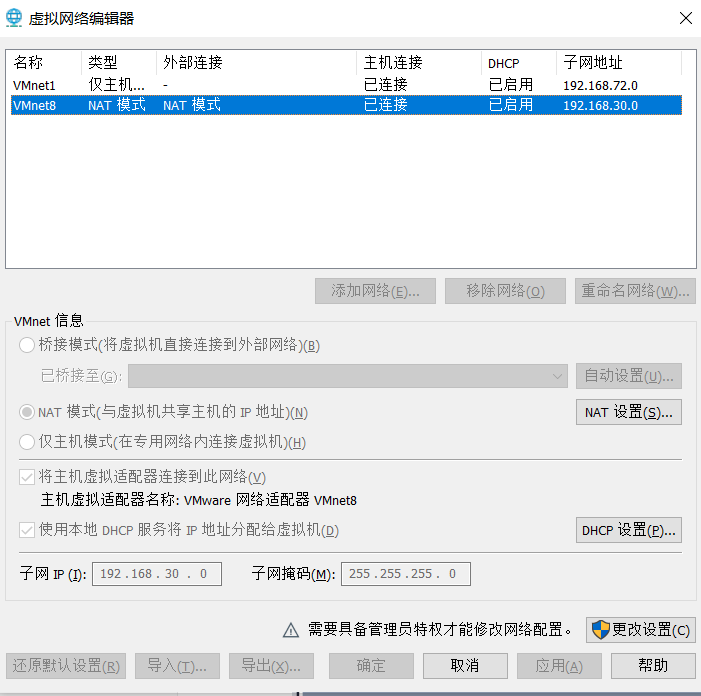Open the 已桥接至 dropdown list

tap(348, 376)
